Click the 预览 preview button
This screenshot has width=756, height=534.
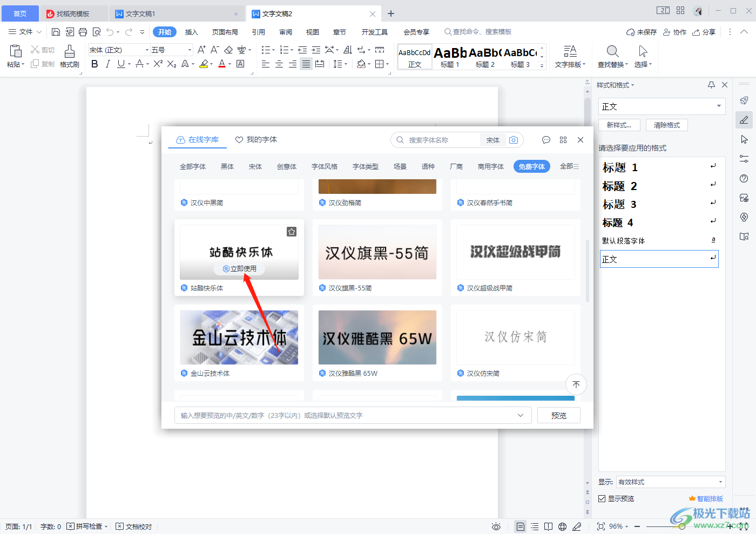point(559,415)
